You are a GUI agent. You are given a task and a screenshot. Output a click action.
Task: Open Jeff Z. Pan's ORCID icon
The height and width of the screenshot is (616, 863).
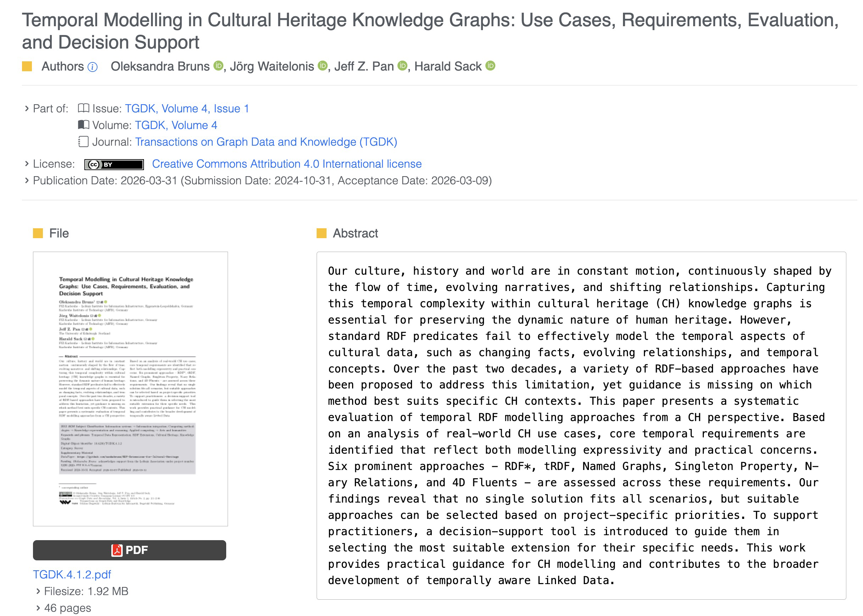click(402, 66)
